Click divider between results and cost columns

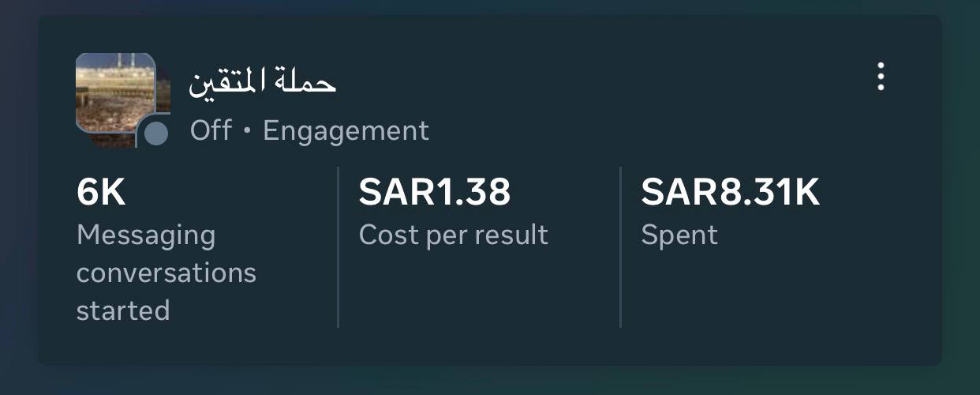338,246
